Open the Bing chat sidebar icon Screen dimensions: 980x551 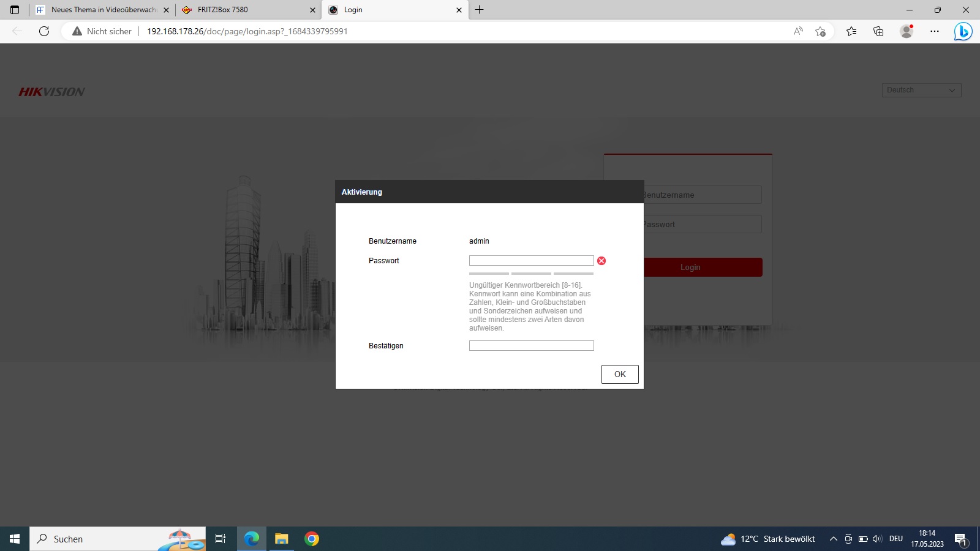point(963,31)
